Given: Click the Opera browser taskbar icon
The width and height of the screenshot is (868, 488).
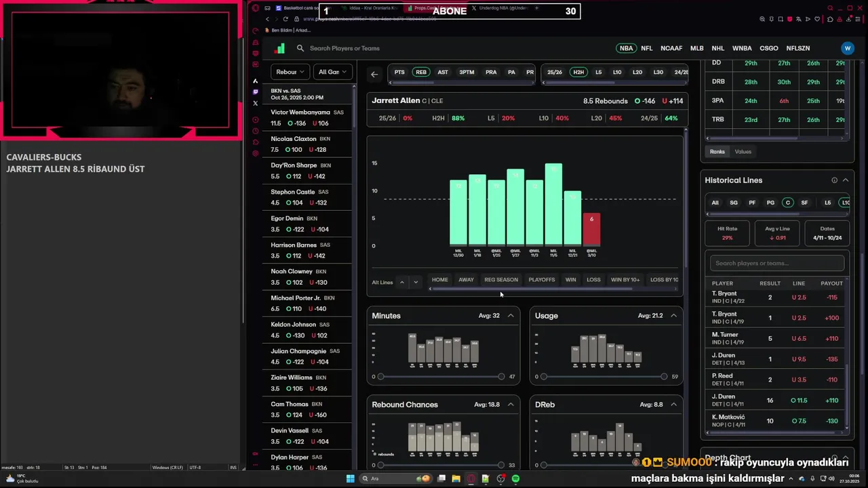Looking at the screenshot, I should [x=471, y=479].
